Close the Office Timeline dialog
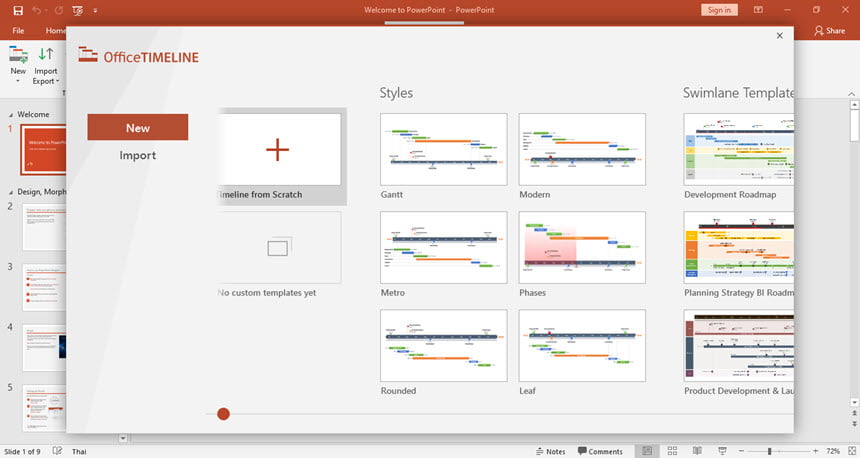The image size is (860, 458). [779, 36]
